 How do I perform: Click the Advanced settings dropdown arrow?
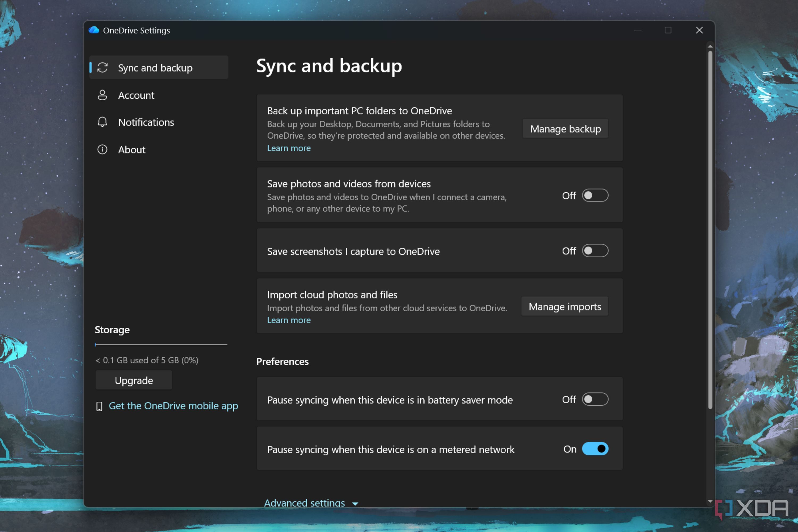pos(355,504)
